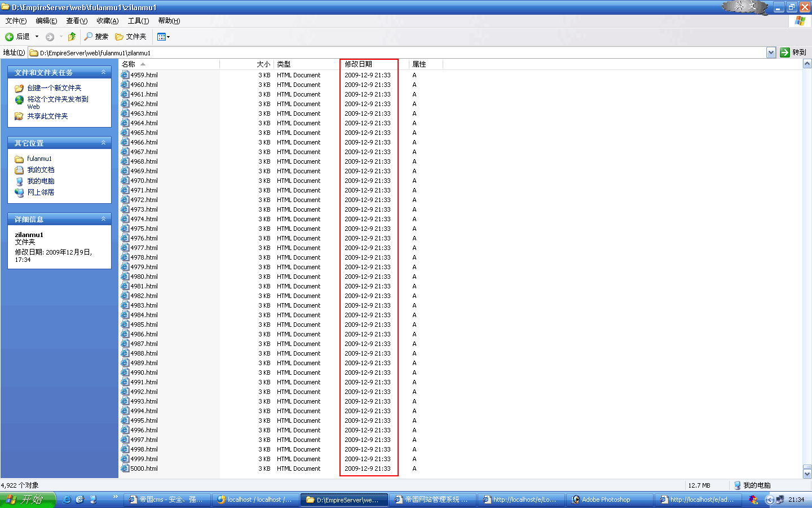812x508 pixels.
Task: Click the 'Create a new folder' link
Action: [54, 88]
